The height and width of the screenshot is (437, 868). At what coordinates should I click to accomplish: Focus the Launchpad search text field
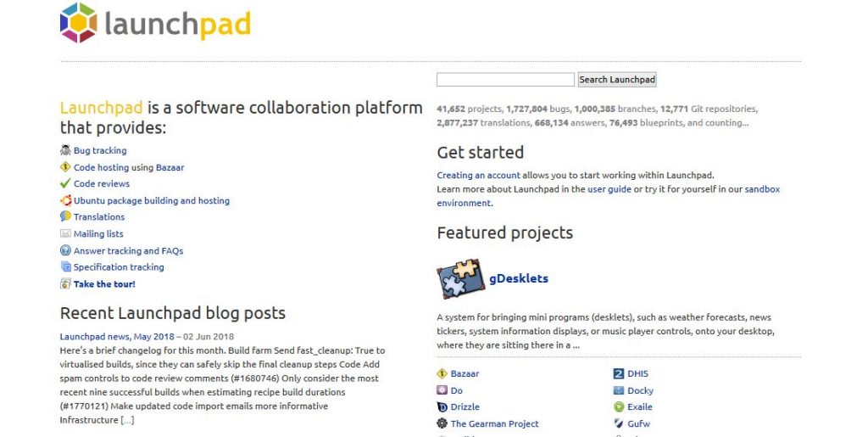click(505, 80)
